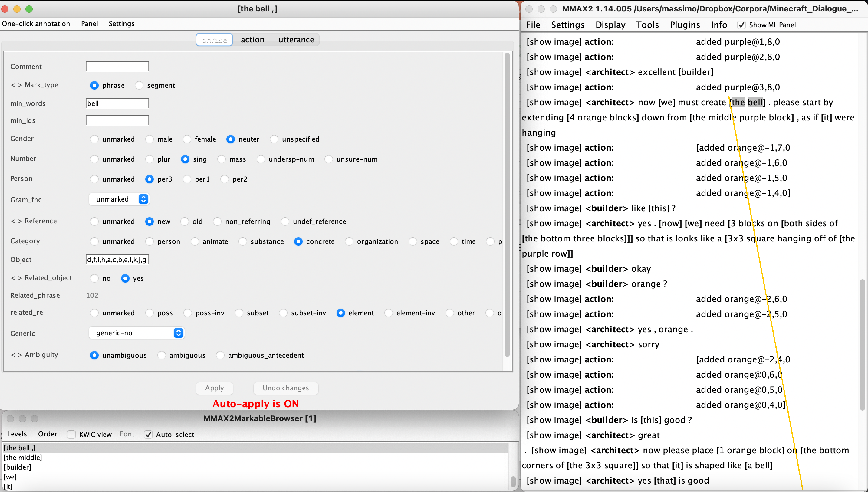The image size is (868, 492).
Task: Open the One-click annotation menu
Action: point(36,24)
